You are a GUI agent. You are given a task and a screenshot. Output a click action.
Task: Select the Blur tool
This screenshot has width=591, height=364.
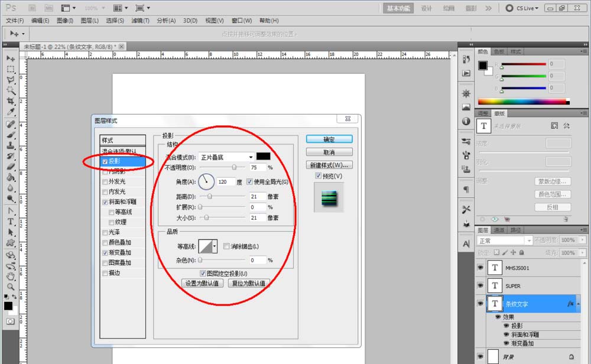pyautogui.click(x=11, y=188)
